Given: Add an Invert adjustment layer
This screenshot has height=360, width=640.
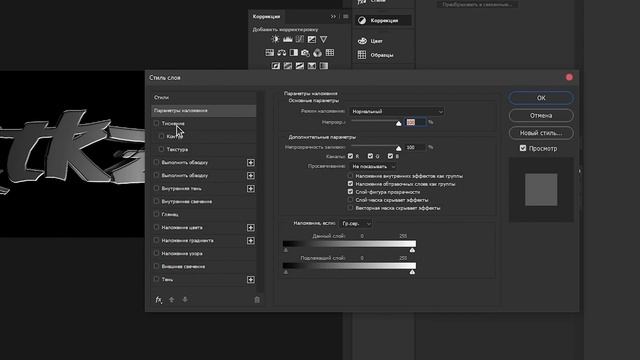Looking at the screenshot, I should point(276,66).
